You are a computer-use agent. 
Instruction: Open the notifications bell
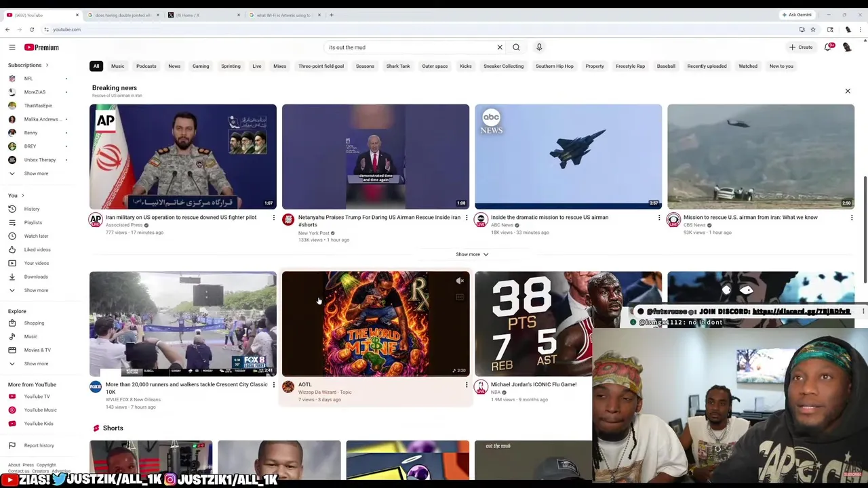828,47
